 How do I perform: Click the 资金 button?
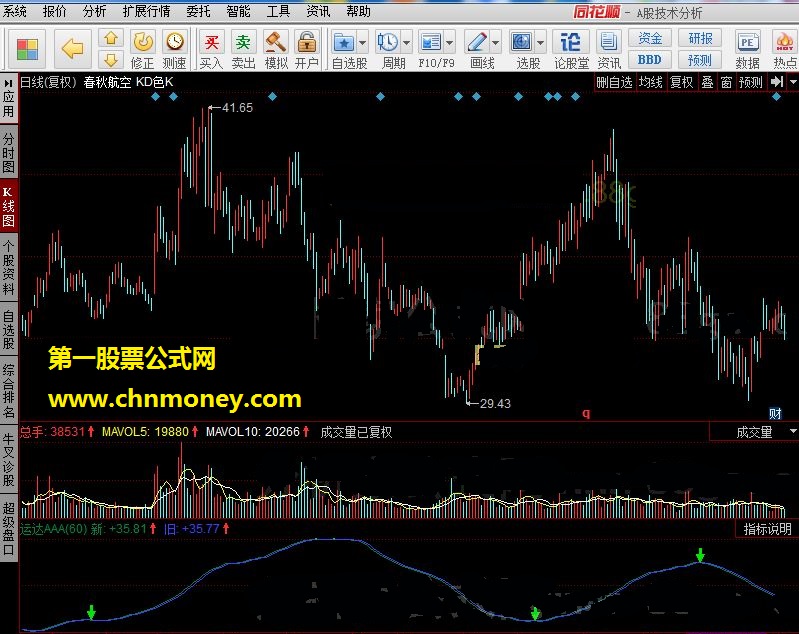tap(650, 38)
